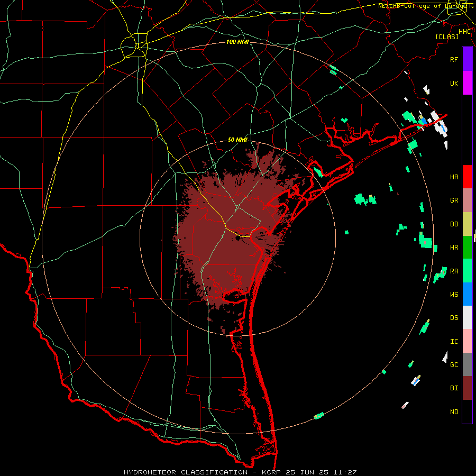The image size is (476, 476).
Task: Click the HYDROMETEOR CLASSIFICATION title text
Action: [186, 472]
